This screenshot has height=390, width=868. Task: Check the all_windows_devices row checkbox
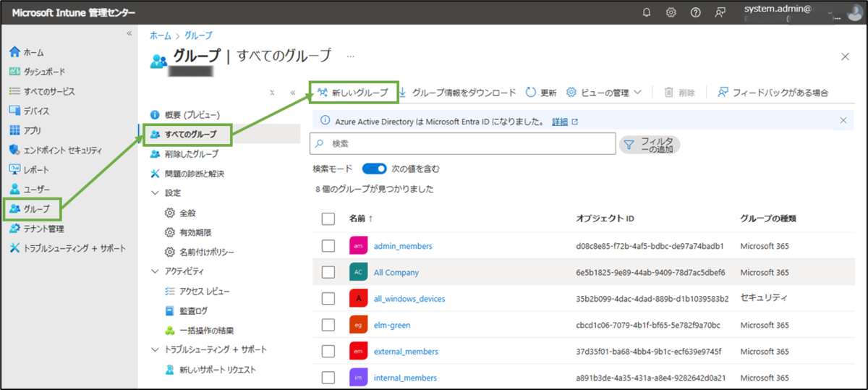[x=328, y=298]
